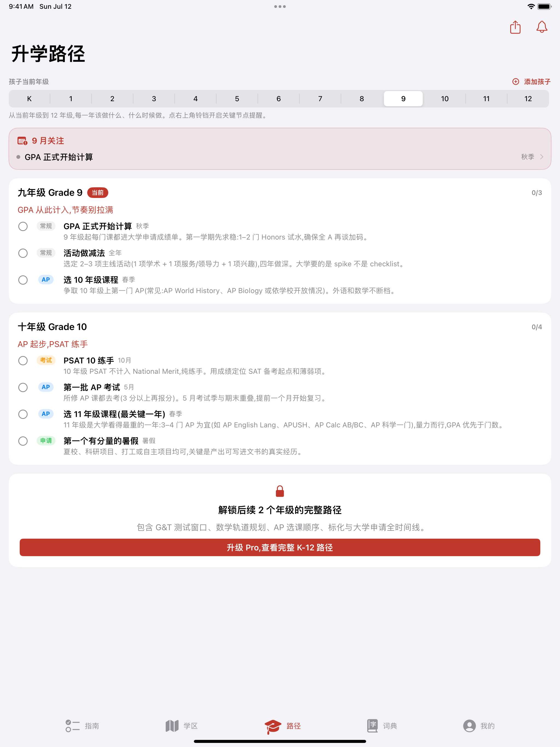
Task: Select grade 11 in the grade selector
Action: 486,99
